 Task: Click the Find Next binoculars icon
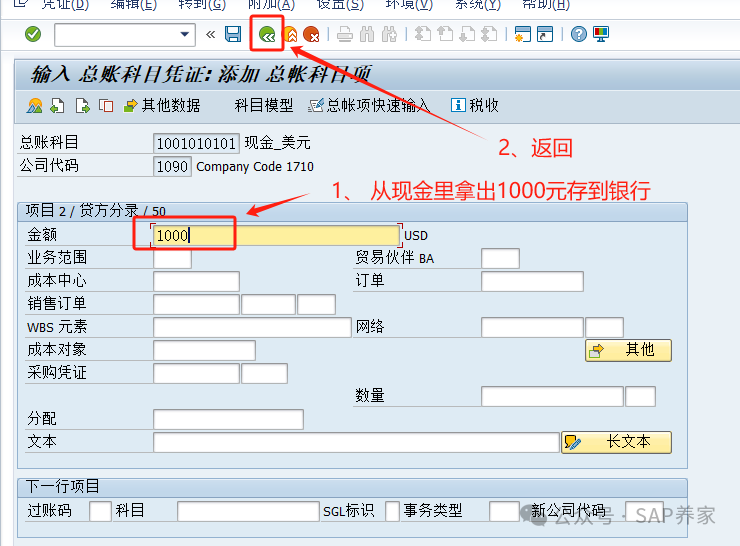(389, 34)
